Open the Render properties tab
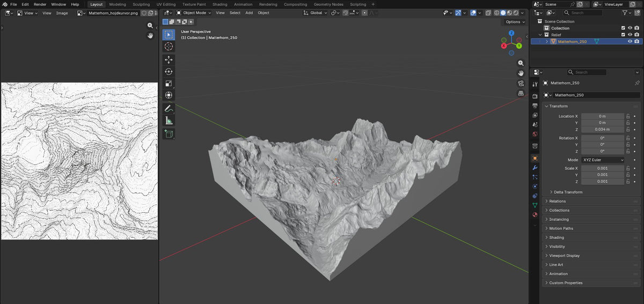 click(535, 96)
